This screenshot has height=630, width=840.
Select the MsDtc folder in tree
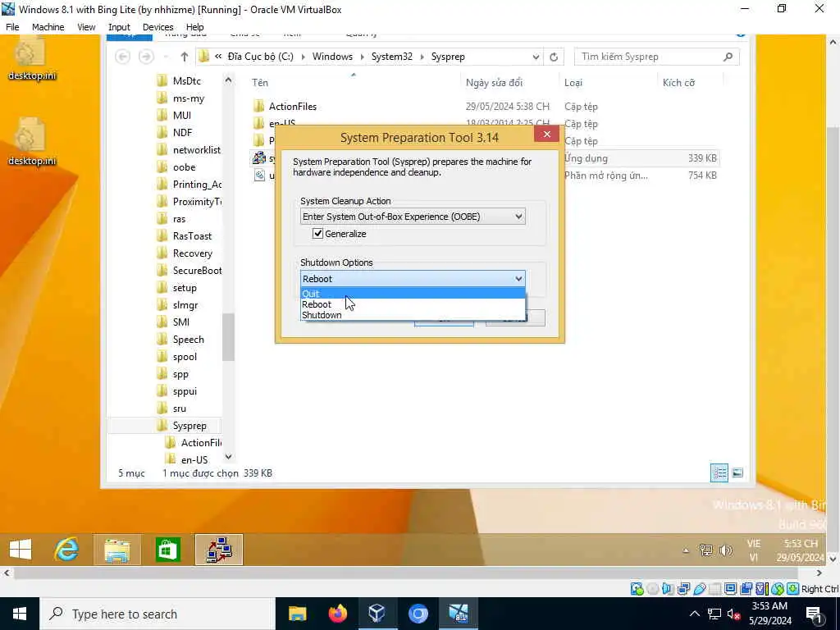(186, 81)
